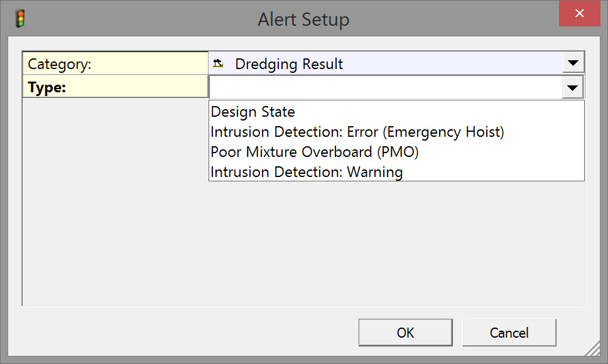Expand the Category dropdown arrow
Viewport: 608px width, 364px height.
point(572,63)
